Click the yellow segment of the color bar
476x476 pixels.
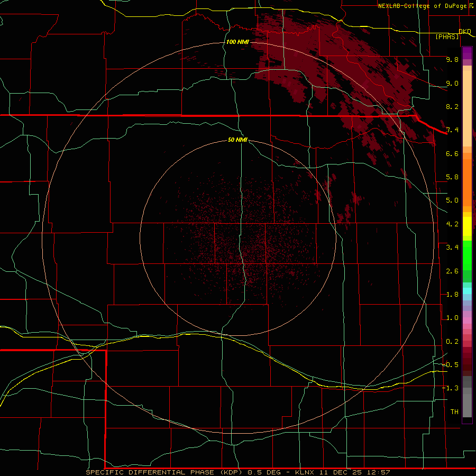coord(467,226)
